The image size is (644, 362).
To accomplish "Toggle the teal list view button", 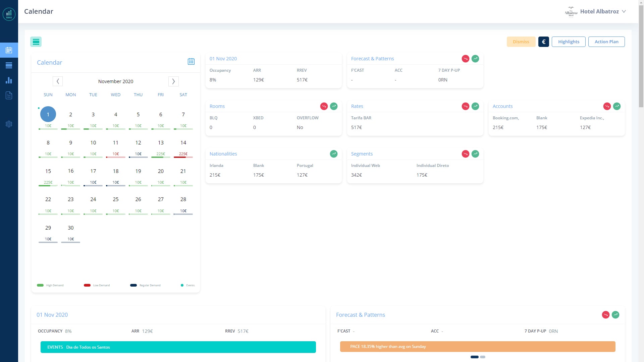I will pos(36,42).
